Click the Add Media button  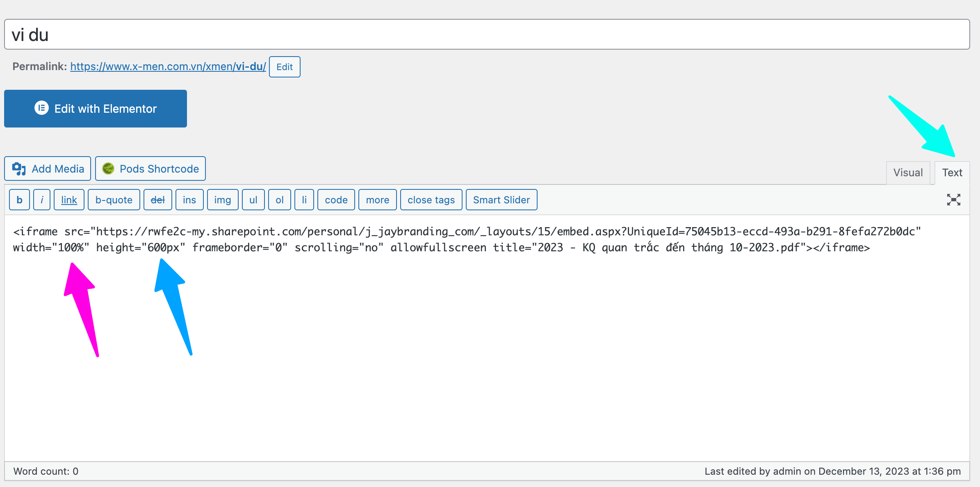click(x=48, y=168)
